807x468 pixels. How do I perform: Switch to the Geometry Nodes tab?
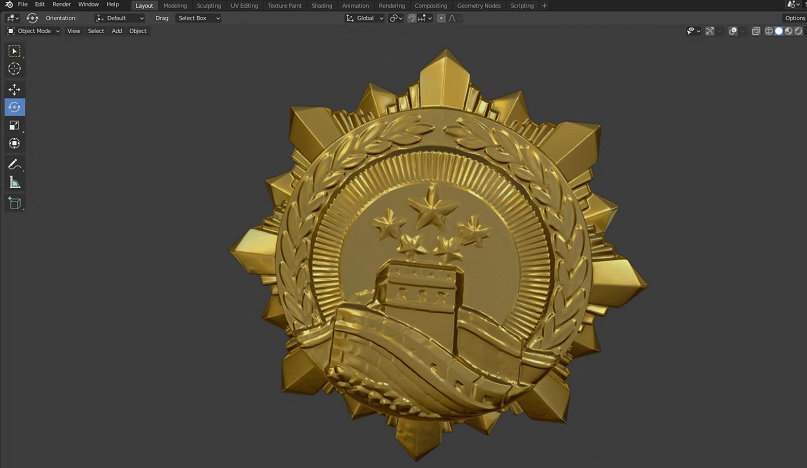479,6
